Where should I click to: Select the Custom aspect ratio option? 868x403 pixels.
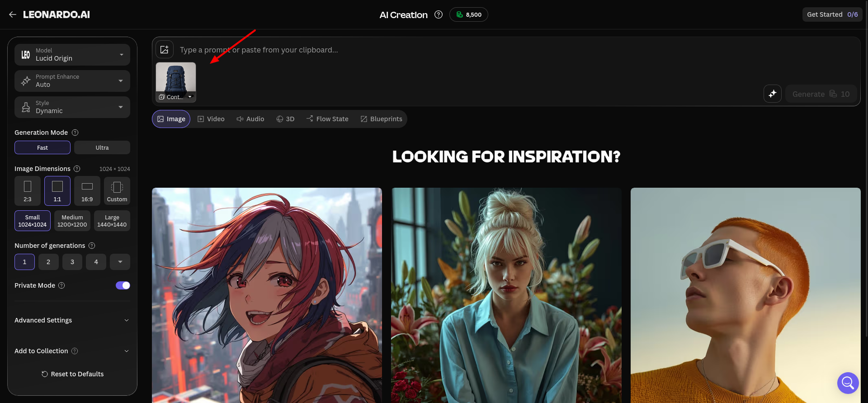[117, 191]
